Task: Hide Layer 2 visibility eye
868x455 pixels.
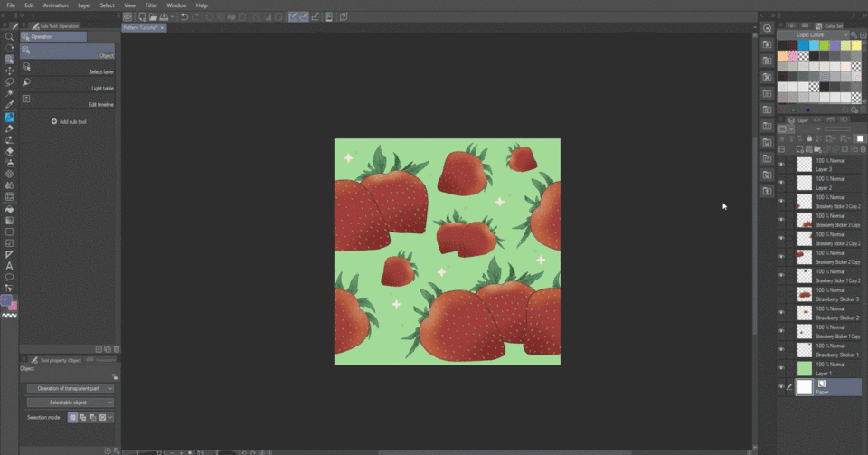Action: point(781,183)
